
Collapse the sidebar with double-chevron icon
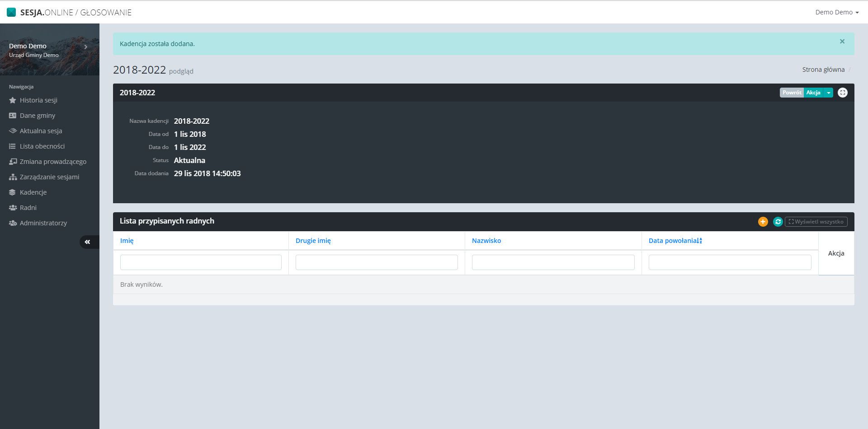tap(88, 242)
